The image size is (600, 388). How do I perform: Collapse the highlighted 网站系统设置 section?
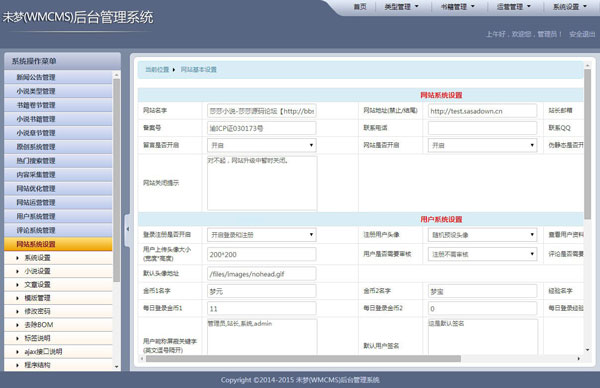58,244
